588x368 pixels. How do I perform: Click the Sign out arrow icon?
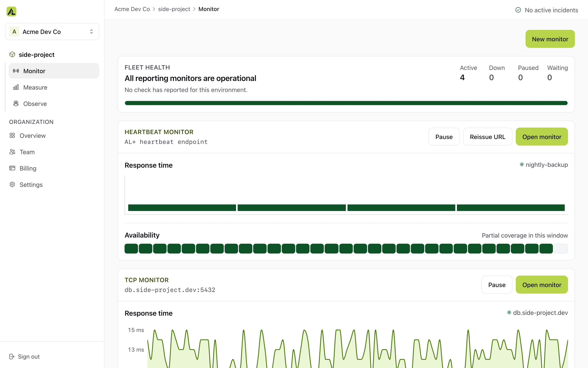[x=12, y=357]
